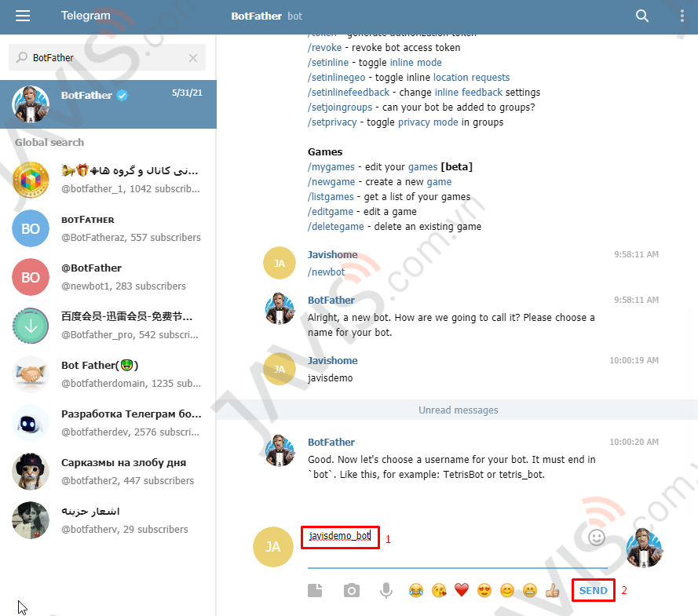Screen dimensions: 698x616
Task: Click the /newbot command in Javishome's message
Action: [327, 272]
